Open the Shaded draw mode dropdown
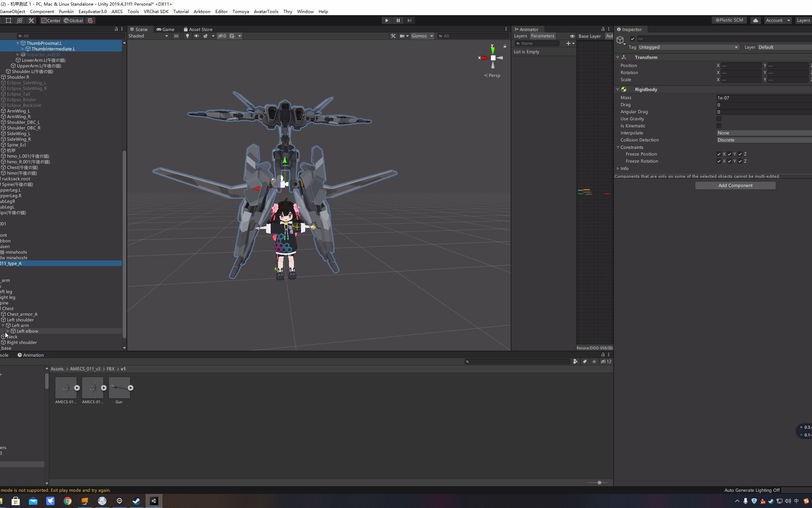Viewport: 812px width, 508px height. 148,36
